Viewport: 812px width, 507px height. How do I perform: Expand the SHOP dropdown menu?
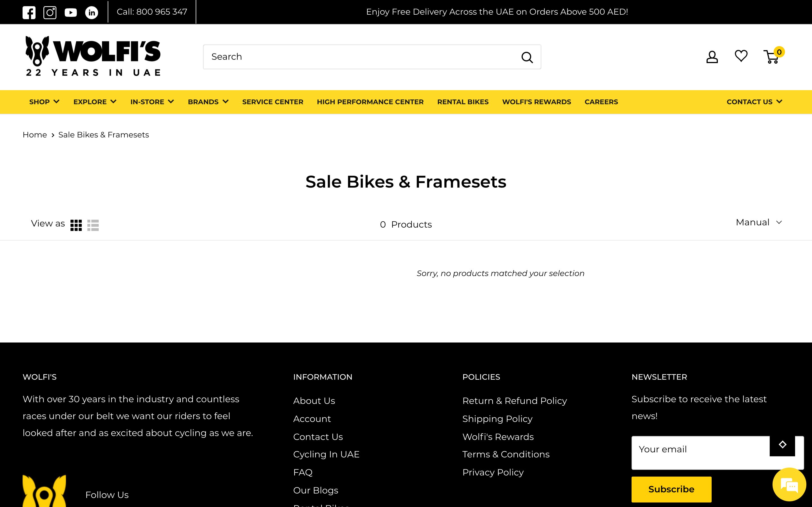pyautogui.click(x=44, y=102)
